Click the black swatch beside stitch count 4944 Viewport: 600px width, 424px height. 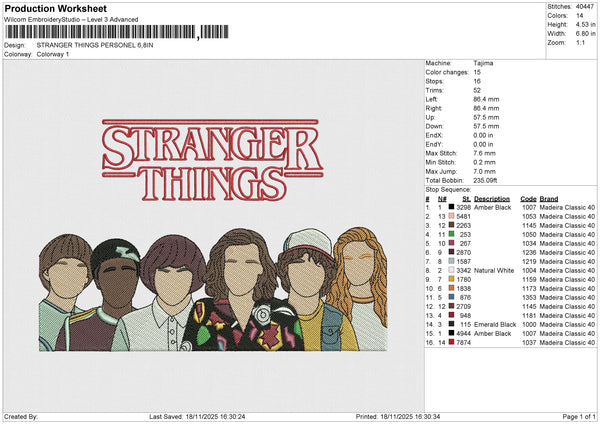451,333
